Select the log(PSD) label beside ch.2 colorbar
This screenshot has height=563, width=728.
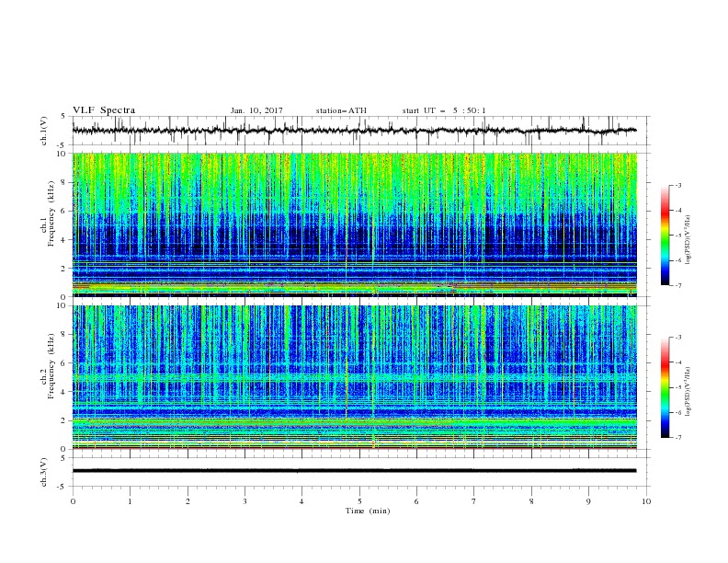[688, 392]
